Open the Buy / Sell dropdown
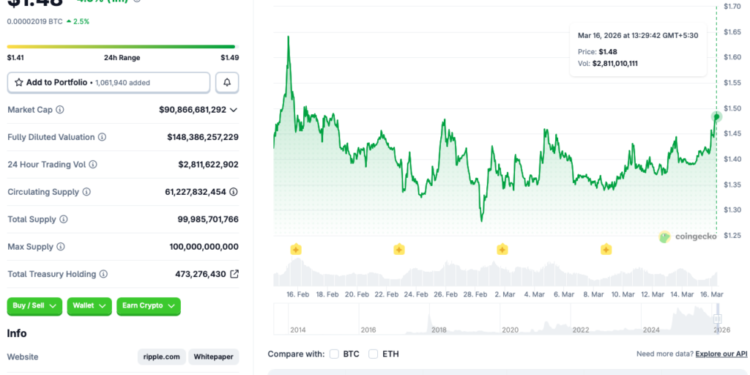The width and height of the screenshot is (750, 375). 34,306
